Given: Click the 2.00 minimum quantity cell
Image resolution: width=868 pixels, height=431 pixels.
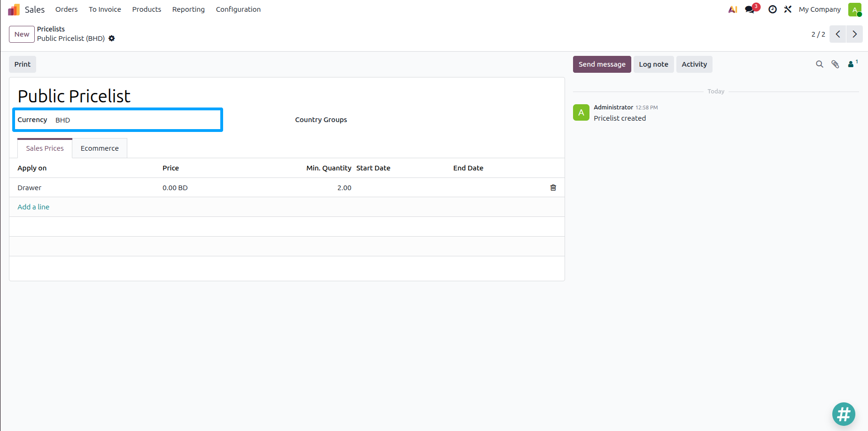Looking at the screenshot, I should pyautogui.click(x=344, y=188).
